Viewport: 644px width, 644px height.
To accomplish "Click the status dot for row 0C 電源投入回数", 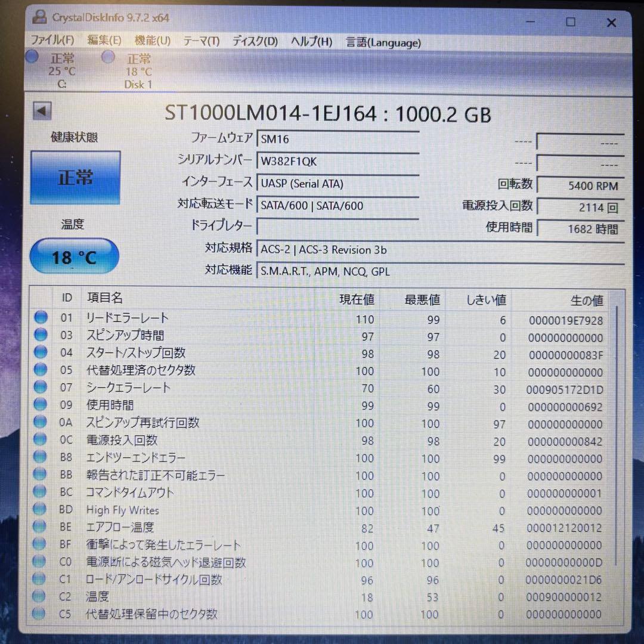I will pos(40,439).
